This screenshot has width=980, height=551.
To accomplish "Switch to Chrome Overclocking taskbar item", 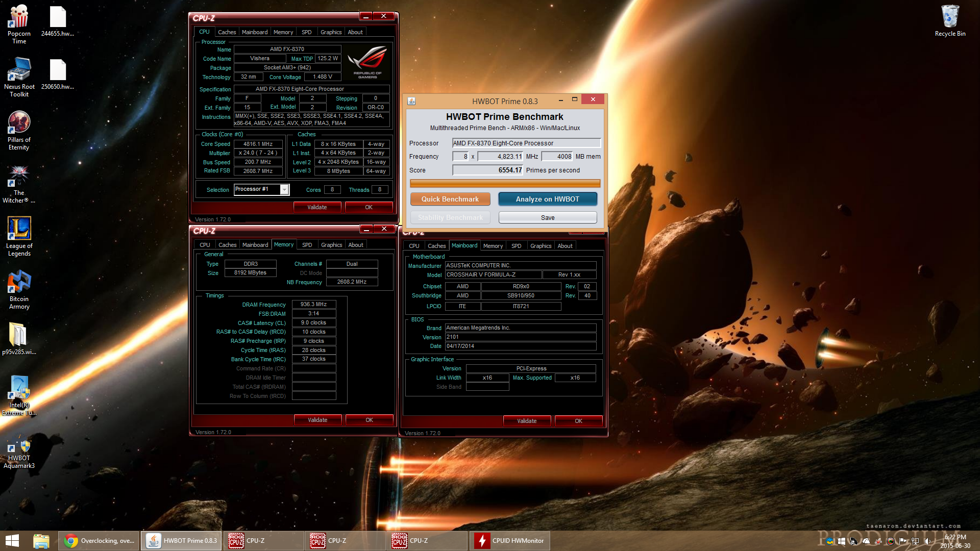I will [99, 541].
